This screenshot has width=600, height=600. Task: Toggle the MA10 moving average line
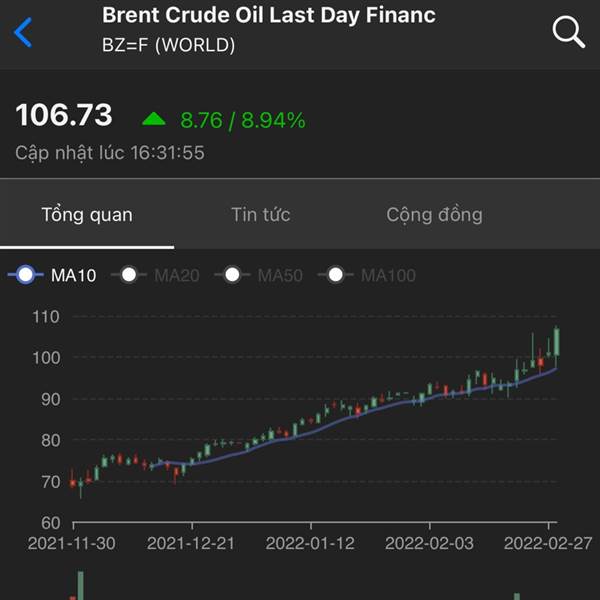coord(52,275)
